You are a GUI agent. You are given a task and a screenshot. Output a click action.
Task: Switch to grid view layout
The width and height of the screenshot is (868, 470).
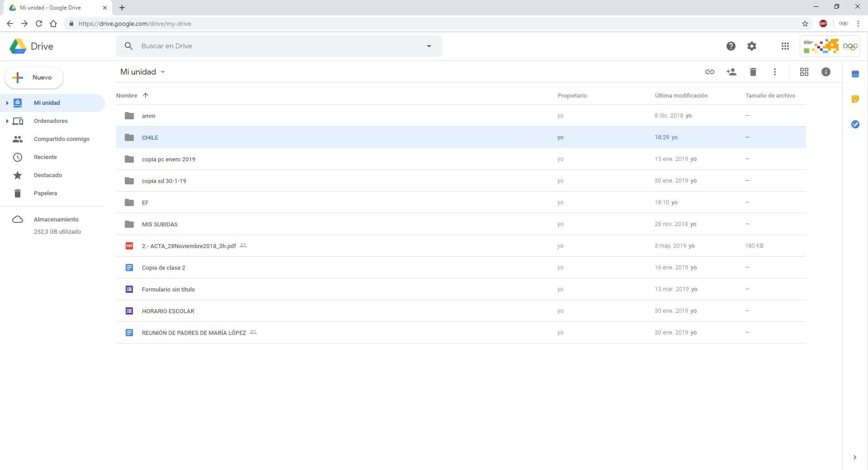[x=804, y=72]
